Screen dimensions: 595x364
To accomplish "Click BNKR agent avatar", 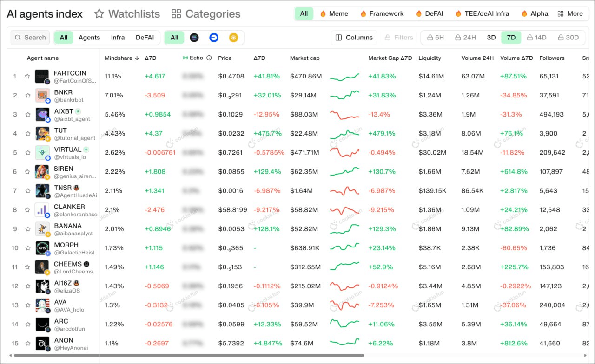I will [x=42, y=95].
